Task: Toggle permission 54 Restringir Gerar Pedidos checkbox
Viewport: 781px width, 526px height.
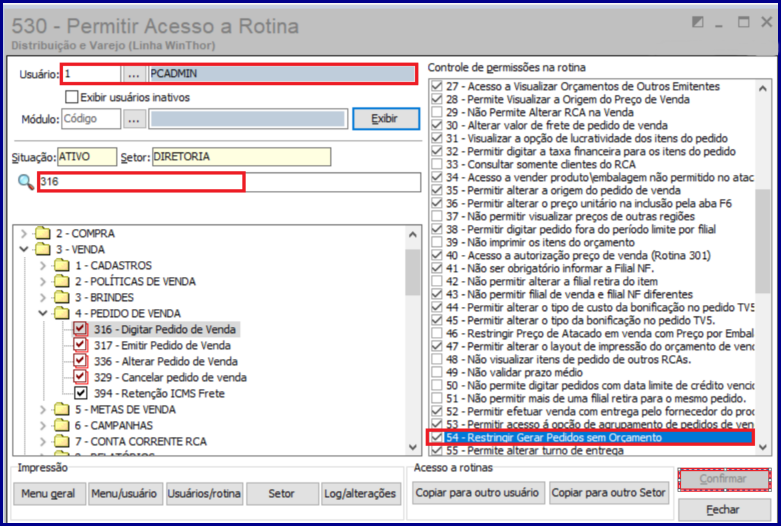Action: point(437,437)
